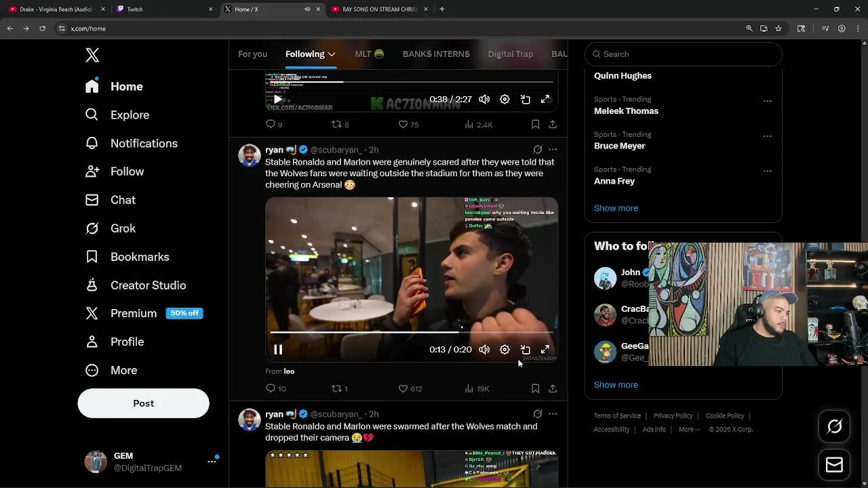Open Profile in the sidebar
868x488 pixels.
click(x=114, y=342)
